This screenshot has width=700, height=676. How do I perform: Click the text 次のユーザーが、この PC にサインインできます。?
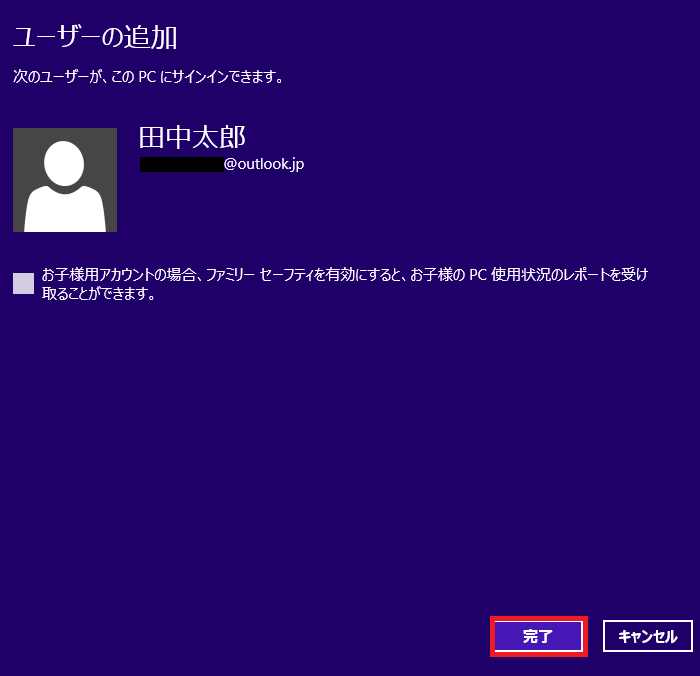pyautogui.click(x=148, y=77)
